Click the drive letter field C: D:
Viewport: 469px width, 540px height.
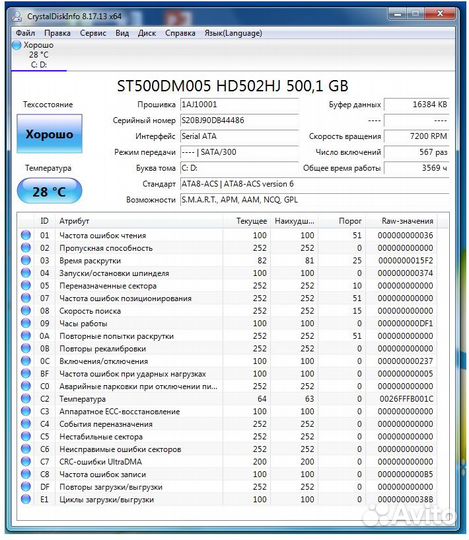(239, 168)
